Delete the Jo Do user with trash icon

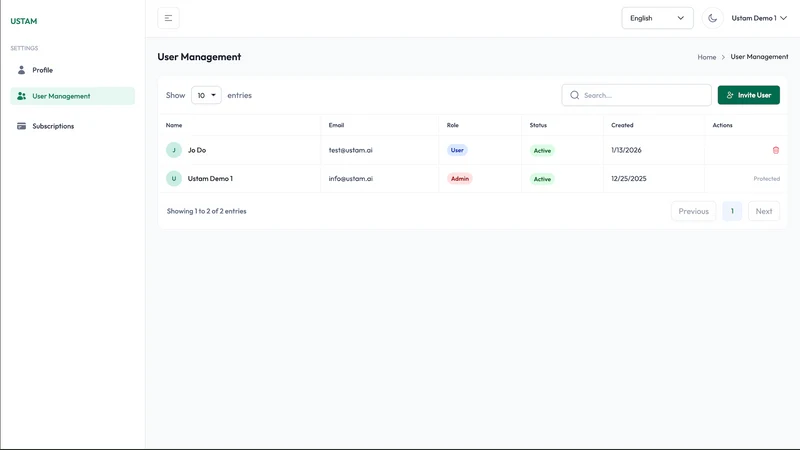click(x=776, y=150)
